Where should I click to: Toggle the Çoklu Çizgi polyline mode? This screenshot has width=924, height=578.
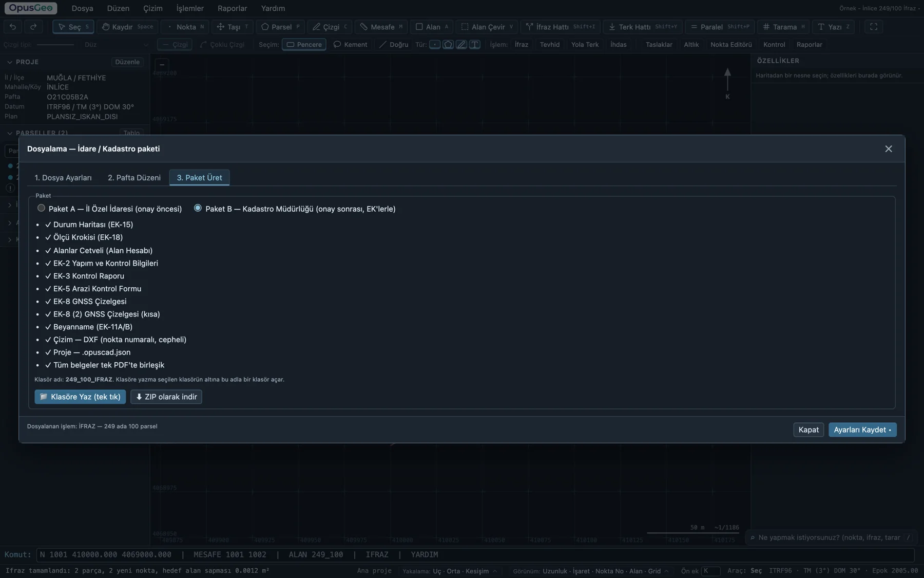click(222, 45)
